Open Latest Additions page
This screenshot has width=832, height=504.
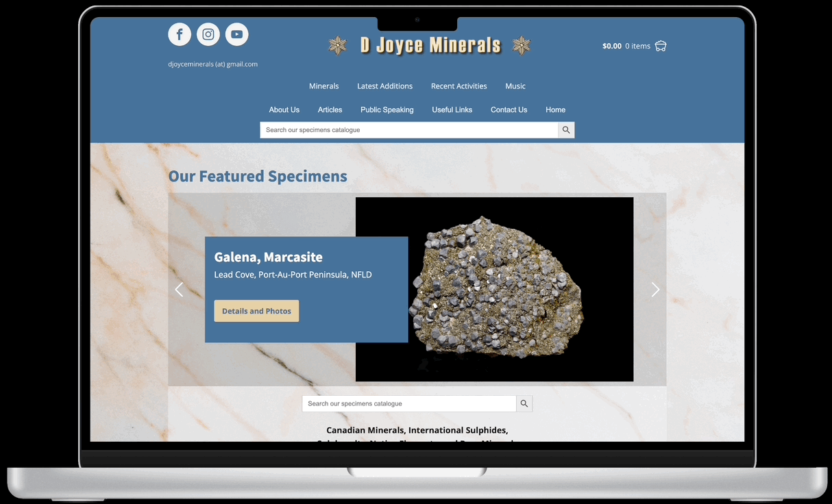(384, 86)
